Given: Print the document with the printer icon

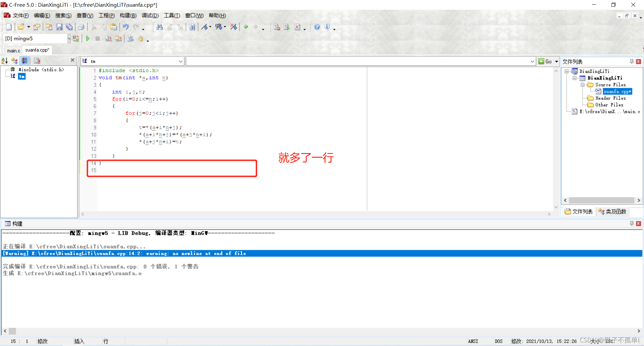Looking at the screenshot, I should [81, 27].
